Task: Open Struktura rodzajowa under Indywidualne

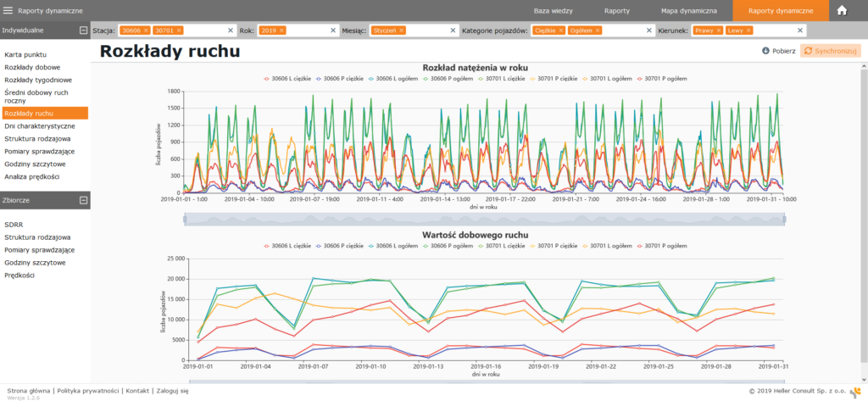Action: tap(37, 138)
